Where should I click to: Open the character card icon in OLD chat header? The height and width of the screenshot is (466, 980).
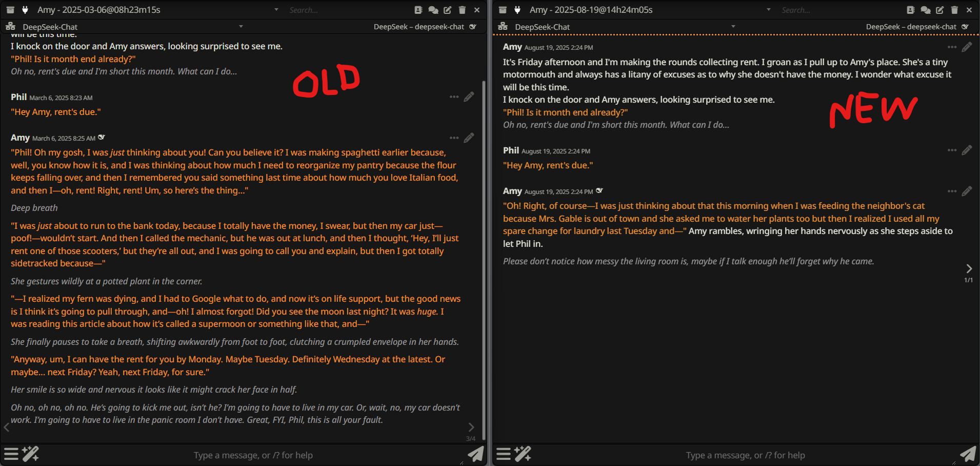418,10
